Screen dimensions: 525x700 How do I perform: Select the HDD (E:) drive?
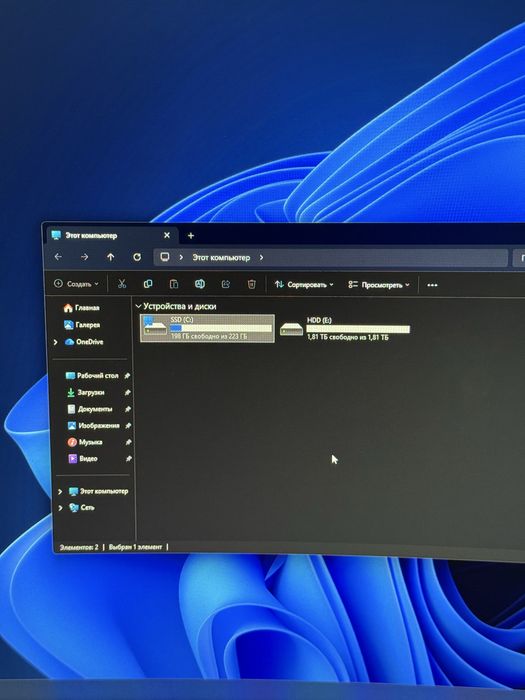(345, 329)
